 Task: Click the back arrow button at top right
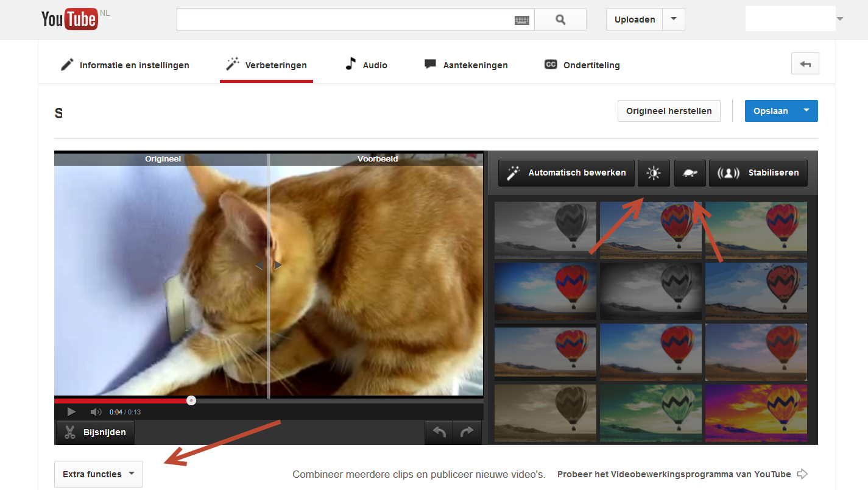tap(805, 64)
